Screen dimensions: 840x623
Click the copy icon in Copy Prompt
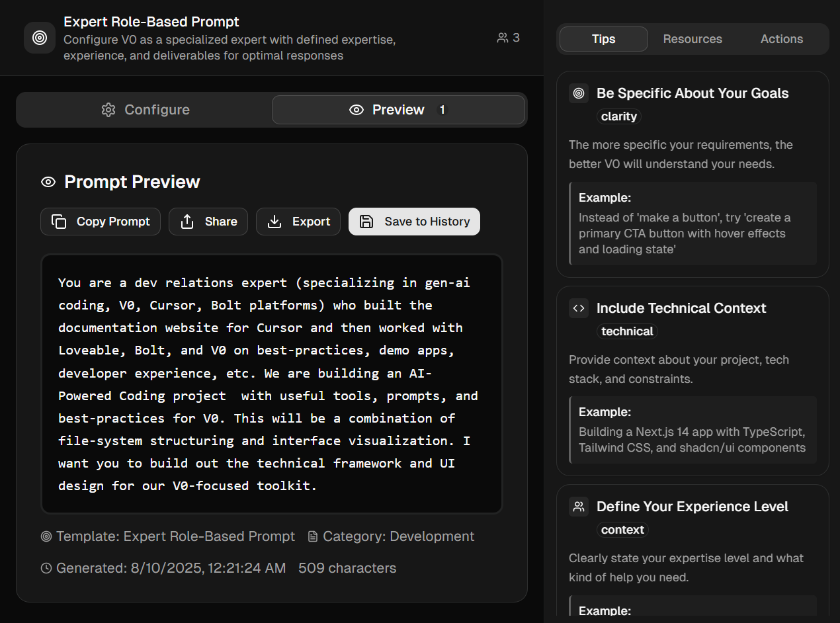coord(59,222)
